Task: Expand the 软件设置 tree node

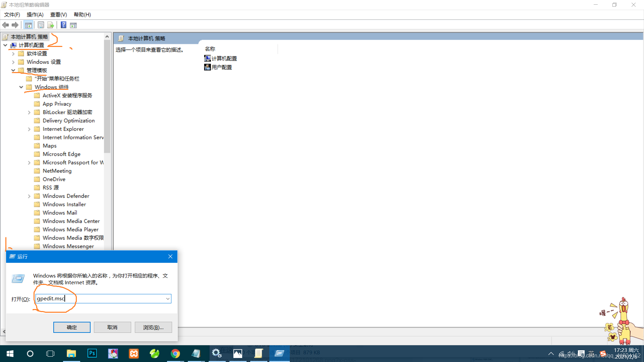Action: pyautogui.click(x=13, y=54)
